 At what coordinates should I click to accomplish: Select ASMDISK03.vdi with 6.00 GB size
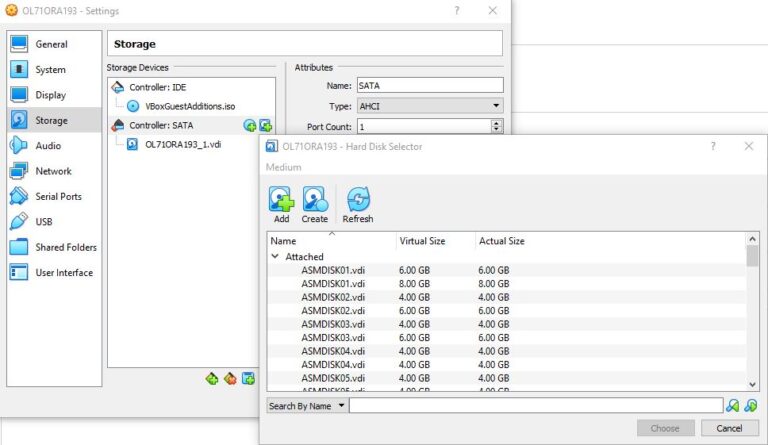click(507, 338)
